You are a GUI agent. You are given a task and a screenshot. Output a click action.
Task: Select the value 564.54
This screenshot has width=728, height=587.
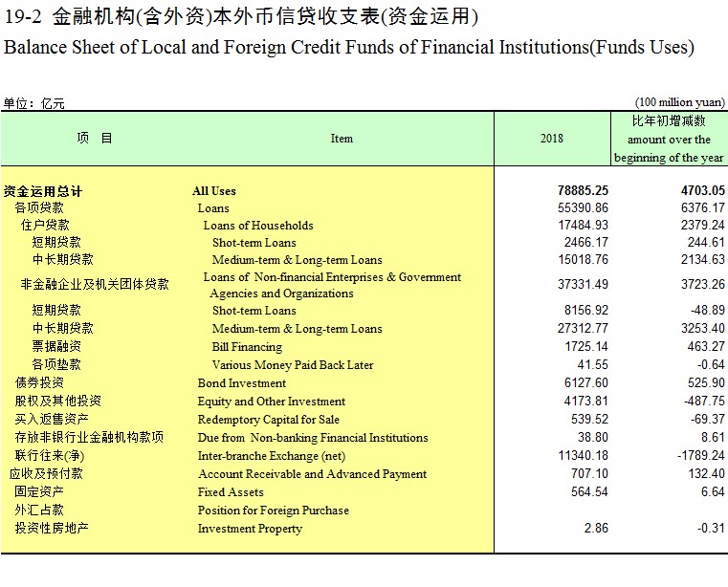pyautogui.click(x=589, y=491)
